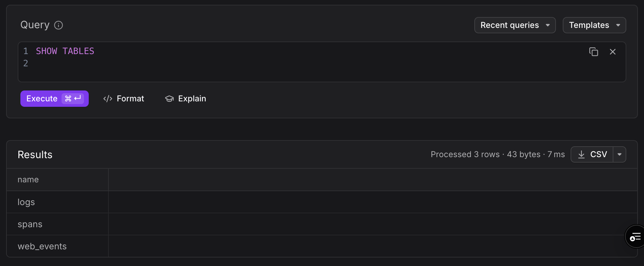The width and height of the screenshot is (644, 266).
Task: Select the web_events table row
Action: (x=42, y=246)
